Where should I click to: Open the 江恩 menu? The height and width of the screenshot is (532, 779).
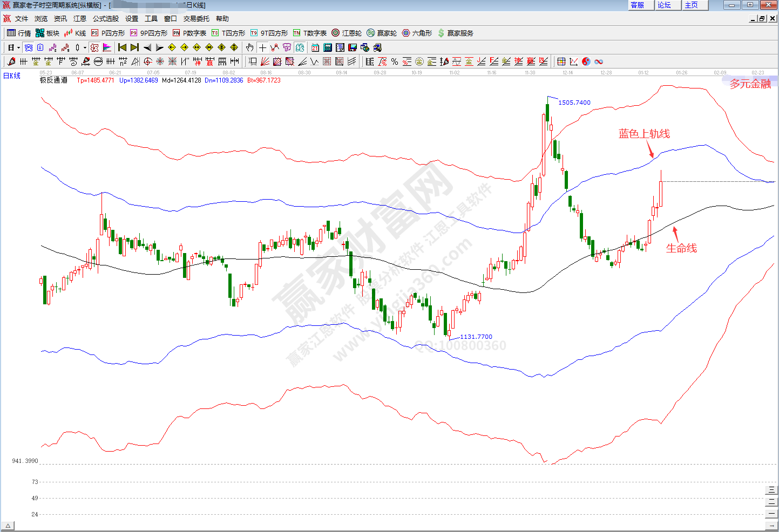[80, 18]
